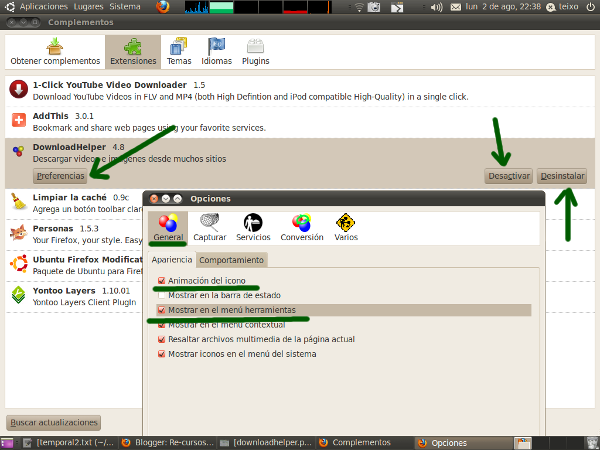Image resolution: width=600 pixels, height=450 pixels.
Task: Open the Temas section
Action: point(179,52)
